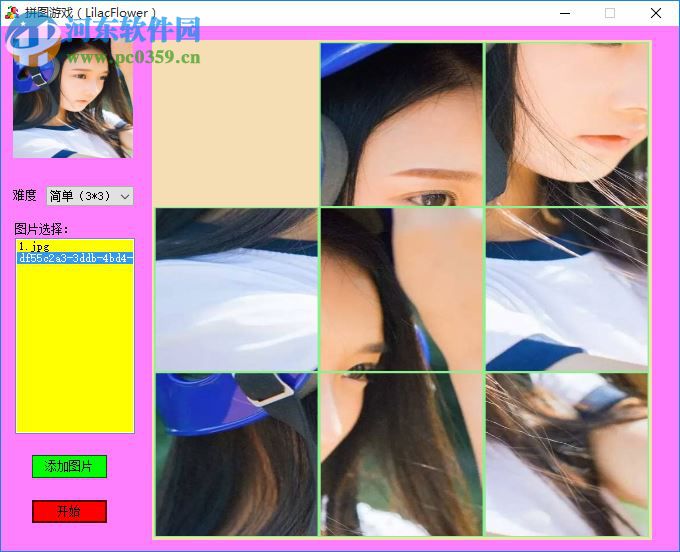Click the green 添加图片 button
The image size is (680, 552).
click(x=69, y=467)
